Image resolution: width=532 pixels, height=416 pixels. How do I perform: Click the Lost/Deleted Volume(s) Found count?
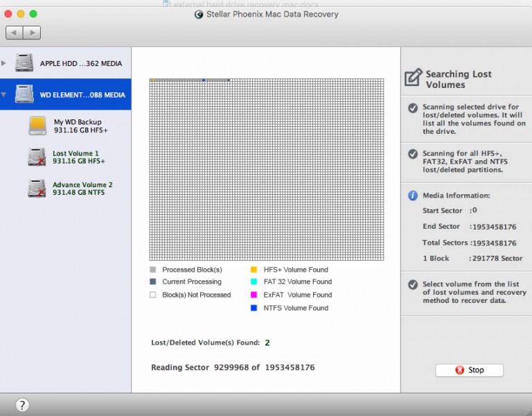coord(267,343)
